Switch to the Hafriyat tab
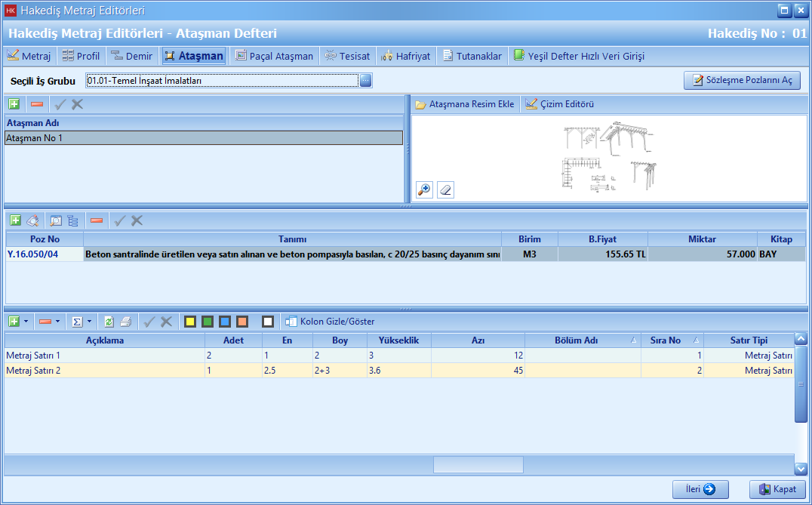Viewport: 812px width, 505px height. (x=406, y=56)
